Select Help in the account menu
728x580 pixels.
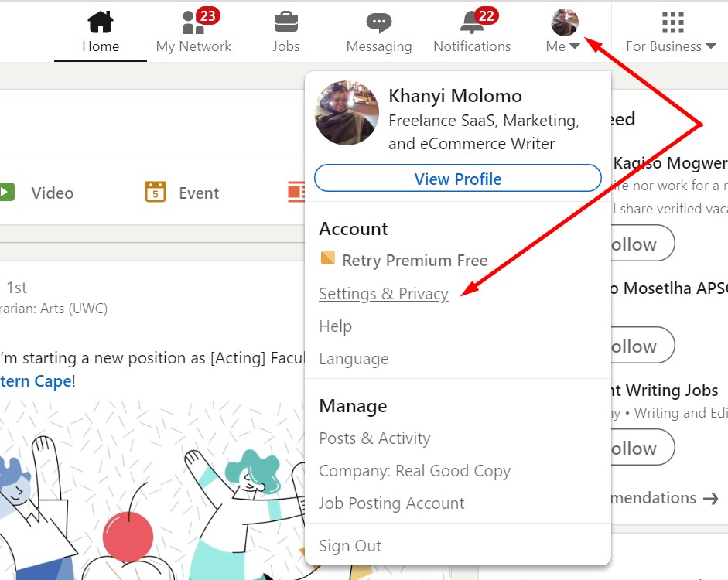tap(335, 326)
